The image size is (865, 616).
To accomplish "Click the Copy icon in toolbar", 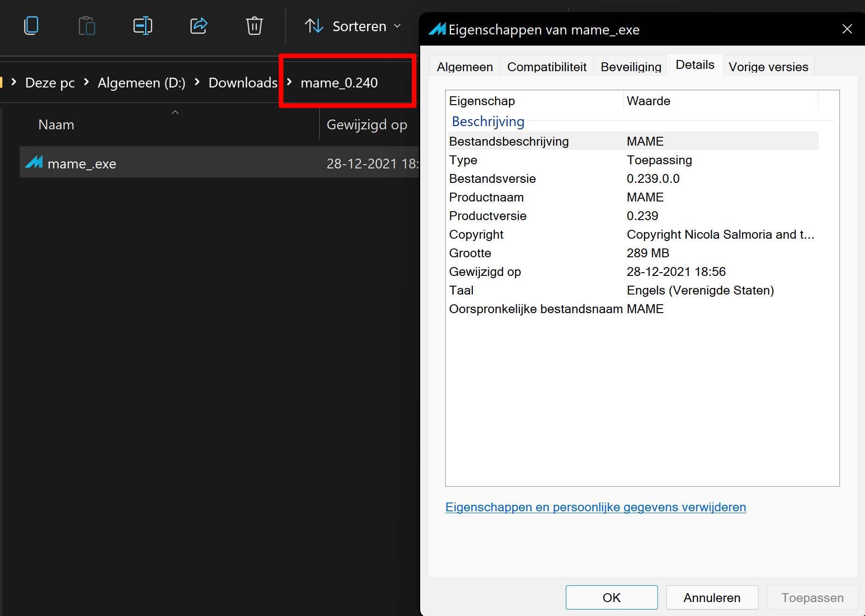I will [x=31, y=26].
